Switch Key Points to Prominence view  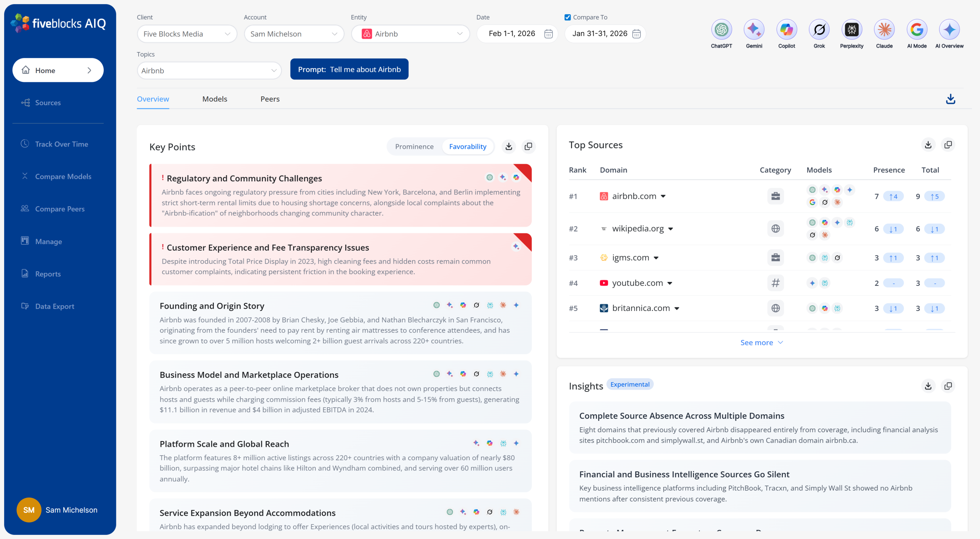(x=414, y=147)
